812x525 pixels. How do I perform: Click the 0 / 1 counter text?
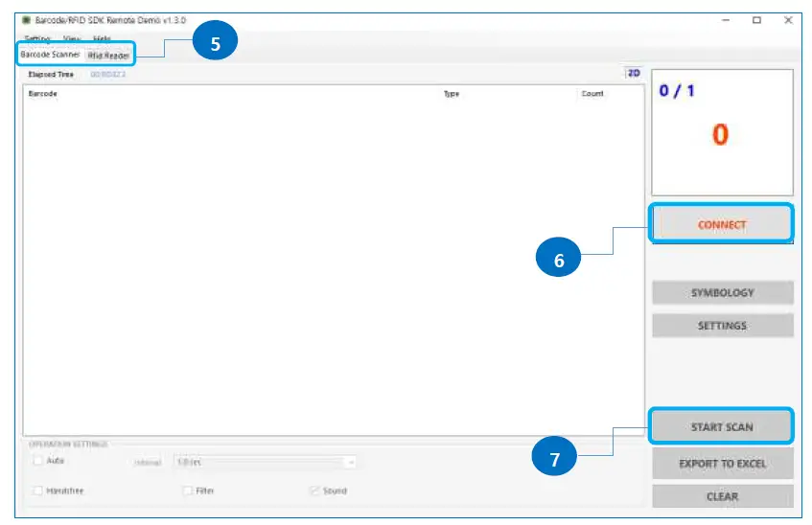[x=676, y=91]
